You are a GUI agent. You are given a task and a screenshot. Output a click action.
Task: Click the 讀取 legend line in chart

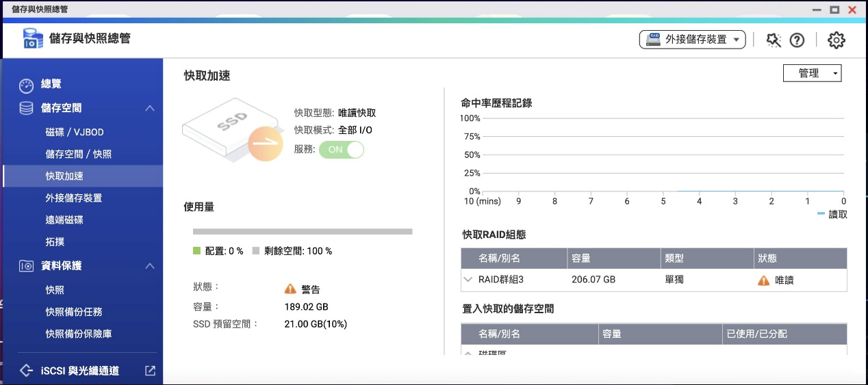(821, 214)
